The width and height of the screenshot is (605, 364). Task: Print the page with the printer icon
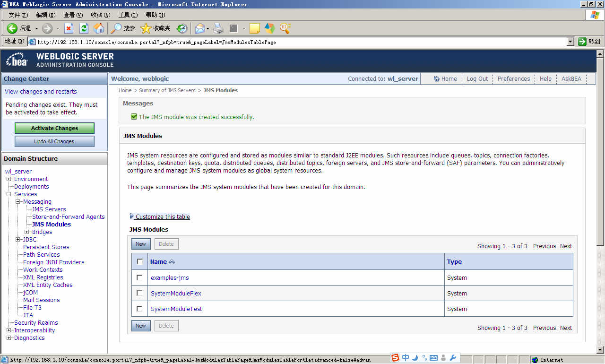point(218,28)
